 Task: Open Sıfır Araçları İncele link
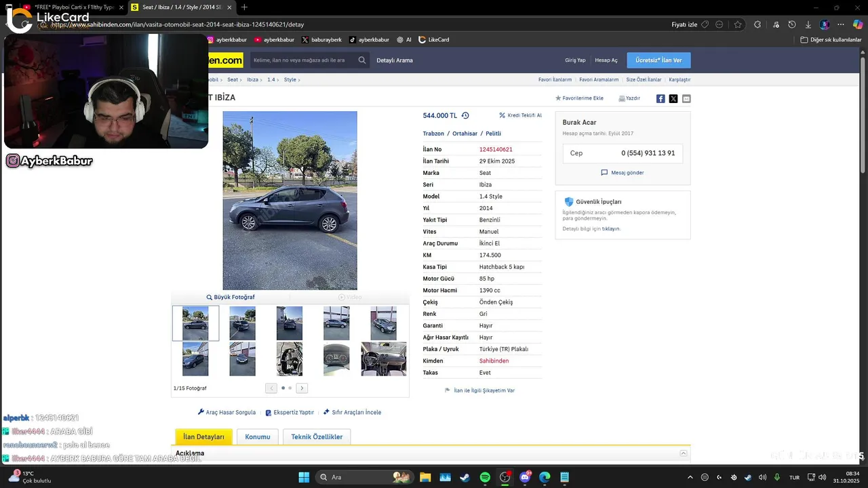(352, 412)
